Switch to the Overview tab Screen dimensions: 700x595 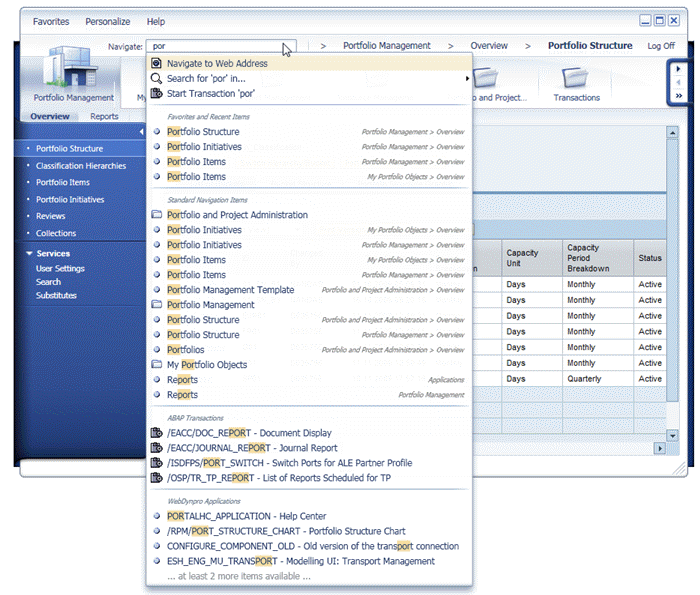50,116
